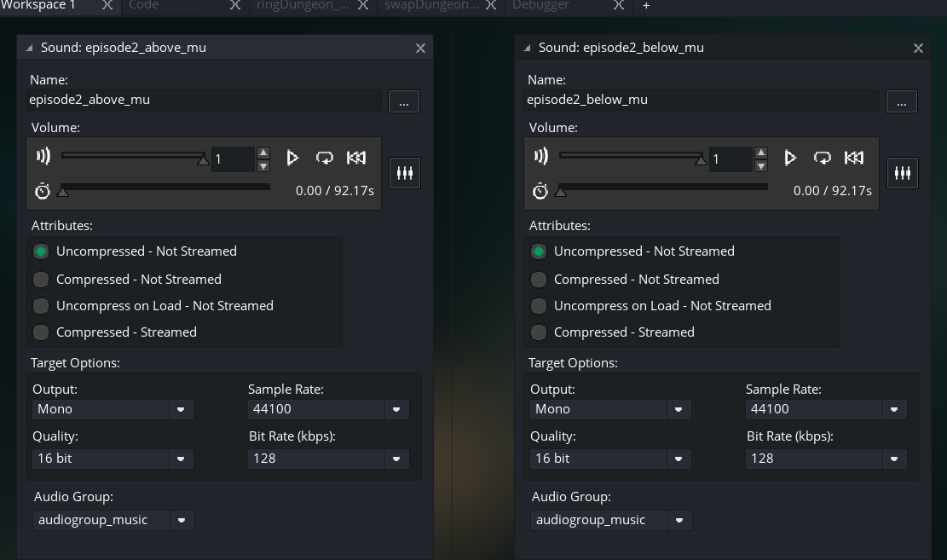Close the Workspace 1 tab
The width and height of the screenshot is (947, 560).
[107, 5]
